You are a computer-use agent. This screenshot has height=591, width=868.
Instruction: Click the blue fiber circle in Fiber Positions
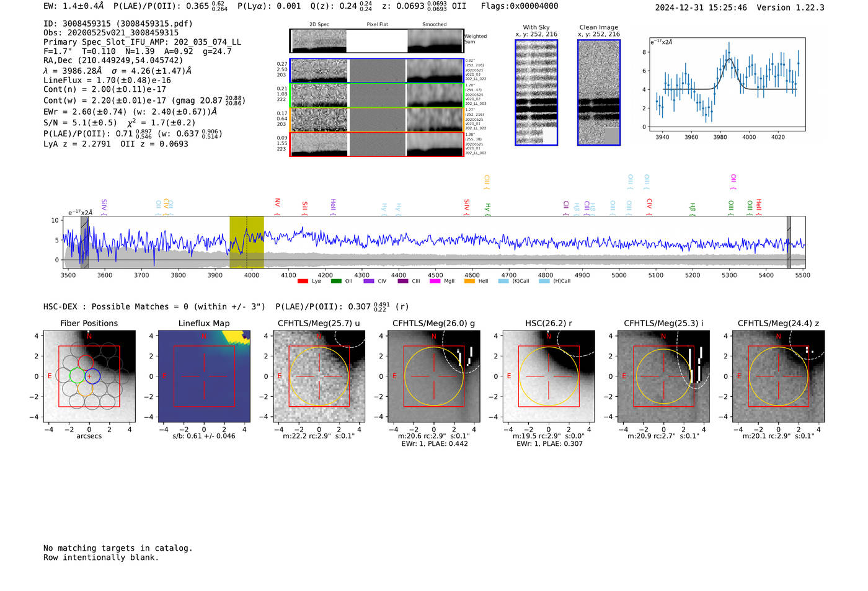pos(92,376)
